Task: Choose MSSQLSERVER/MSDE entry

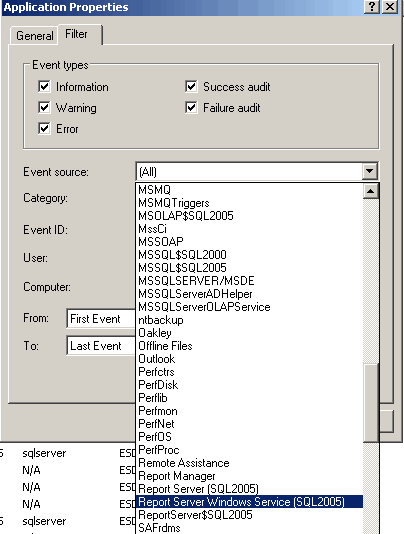Action: [250, 281]
